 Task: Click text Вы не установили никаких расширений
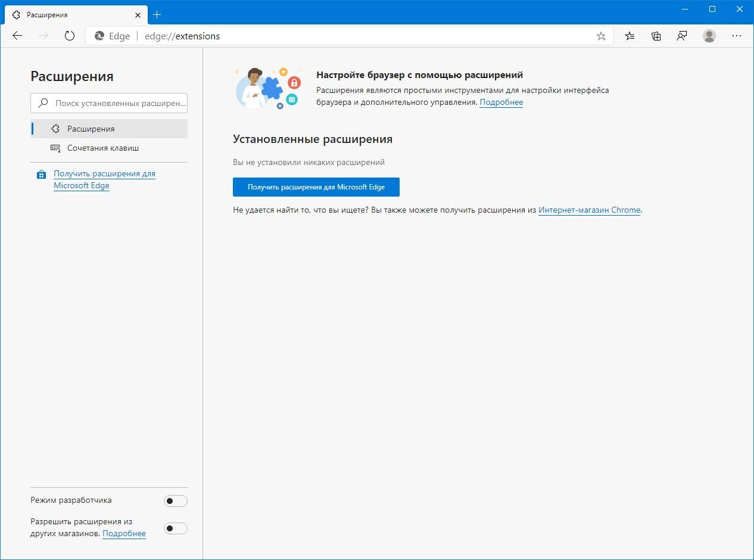pos(309,162)
